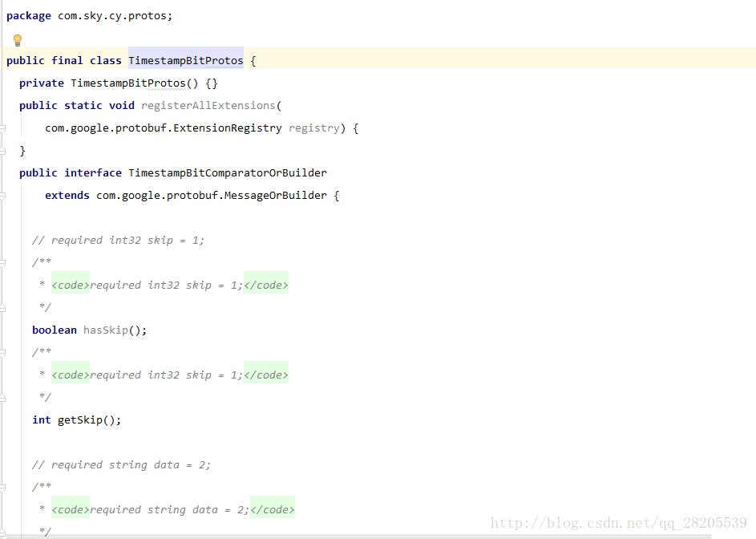Click private constructor TimestampBitProtos()
Viewport: 756px width, 539px height.
click(134, 83)
